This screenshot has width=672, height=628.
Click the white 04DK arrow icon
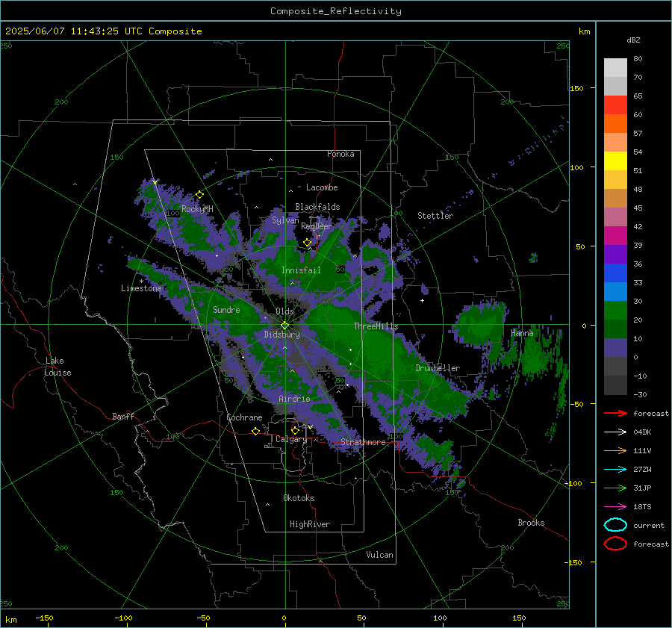pos(615,432)
